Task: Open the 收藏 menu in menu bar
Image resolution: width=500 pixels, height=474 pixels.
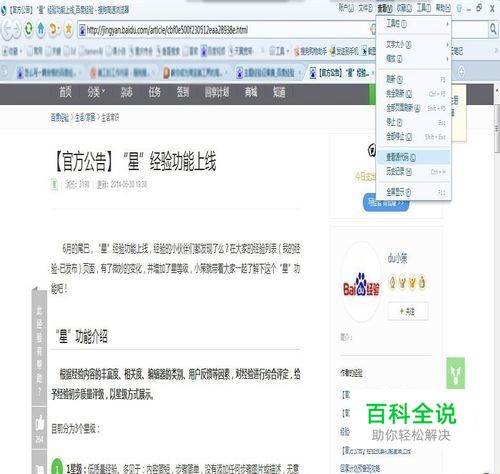Action: [404, 8]
